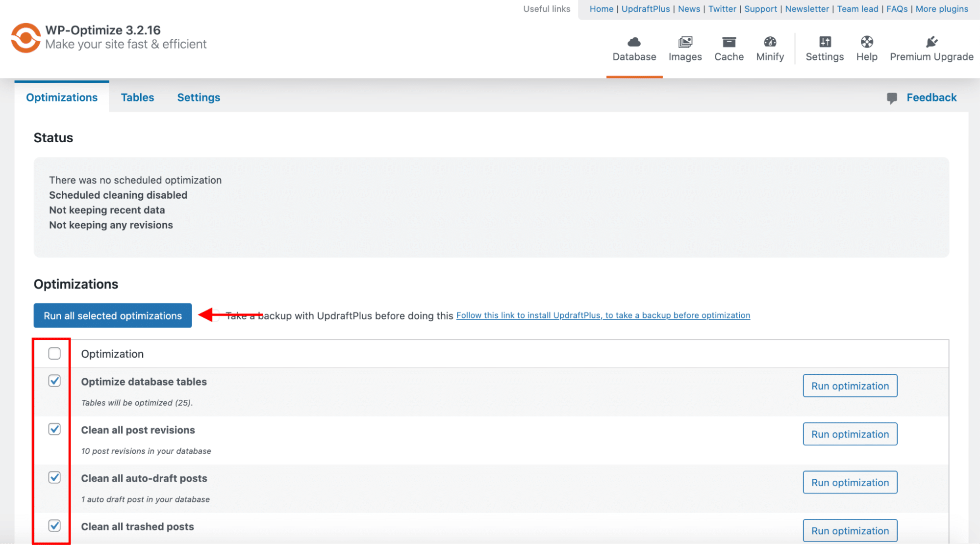Click the Feedback speech bubble icon
This screenshot has height=545, width=980.
(893, 97)
